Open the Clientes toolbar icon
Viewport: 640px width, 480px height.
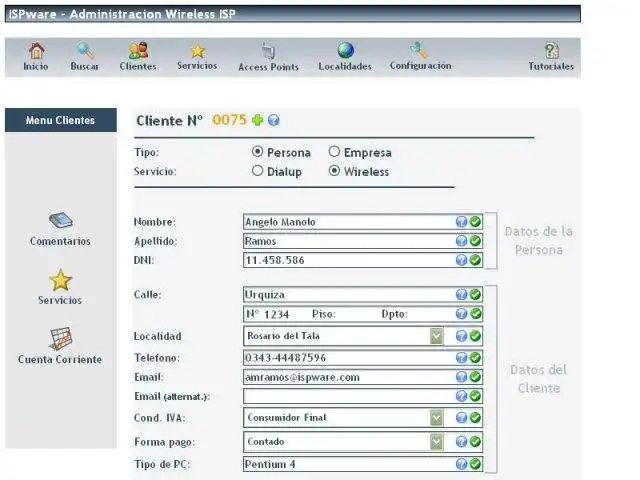[138, 51]
